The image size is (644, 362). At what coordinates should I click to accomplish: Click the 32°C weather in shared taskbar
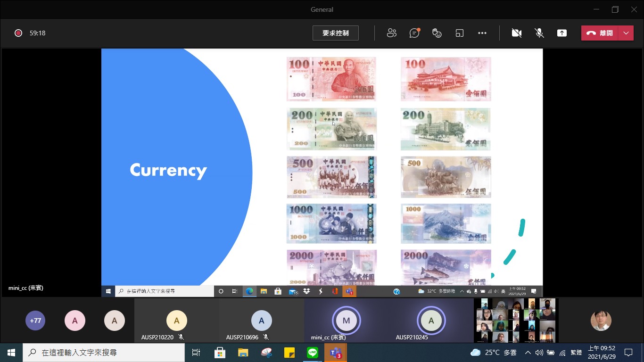point(437,291)
